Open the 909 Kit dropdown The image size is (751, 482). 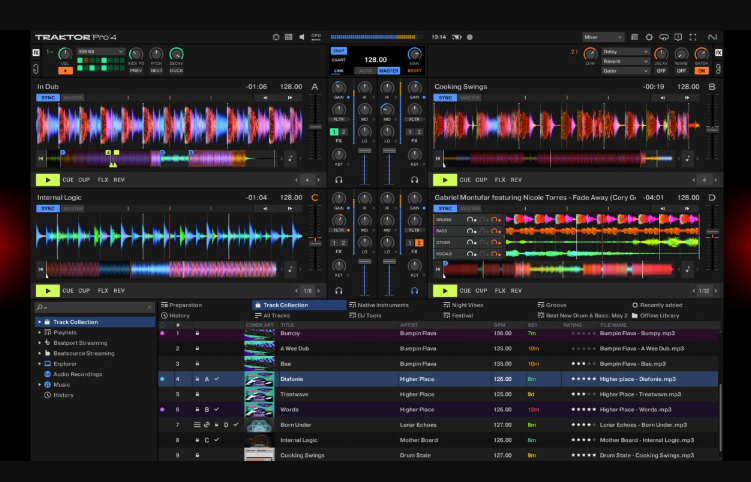tap(101, 51)
